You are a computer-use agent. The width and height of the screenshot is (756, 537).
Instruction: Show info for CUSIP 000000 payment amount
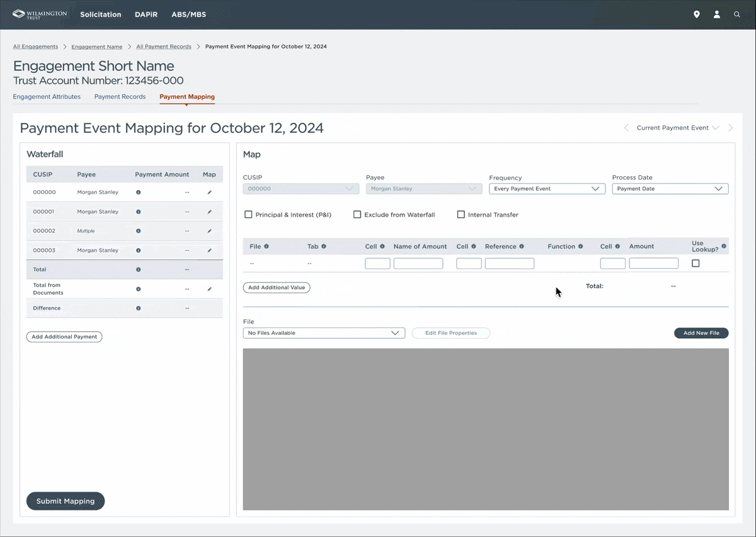coord(139,193)
